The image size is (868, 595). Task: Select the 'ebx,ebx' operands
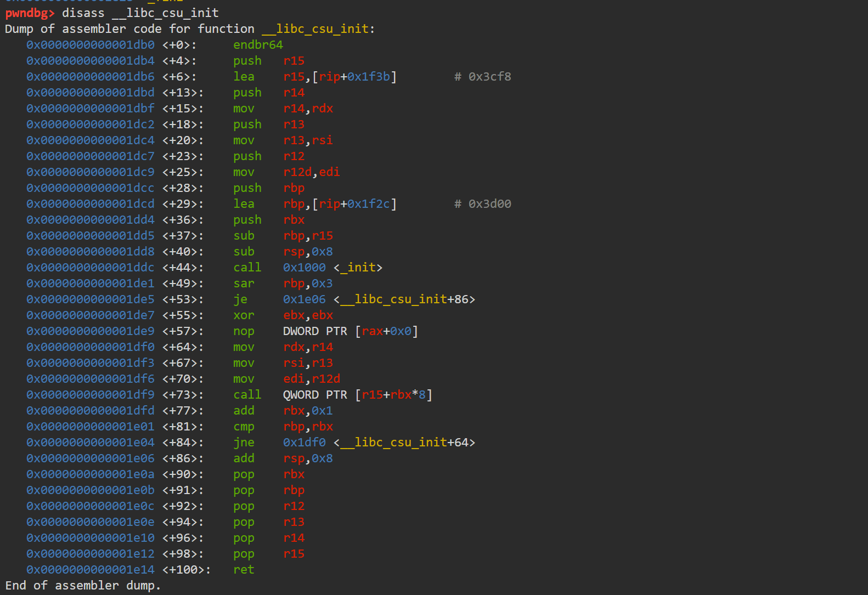click(308, 315)
